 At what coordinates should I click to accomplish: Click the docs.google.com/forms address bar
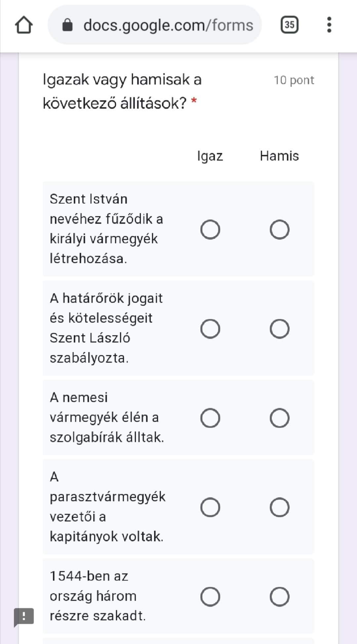[x=168, y=25]
